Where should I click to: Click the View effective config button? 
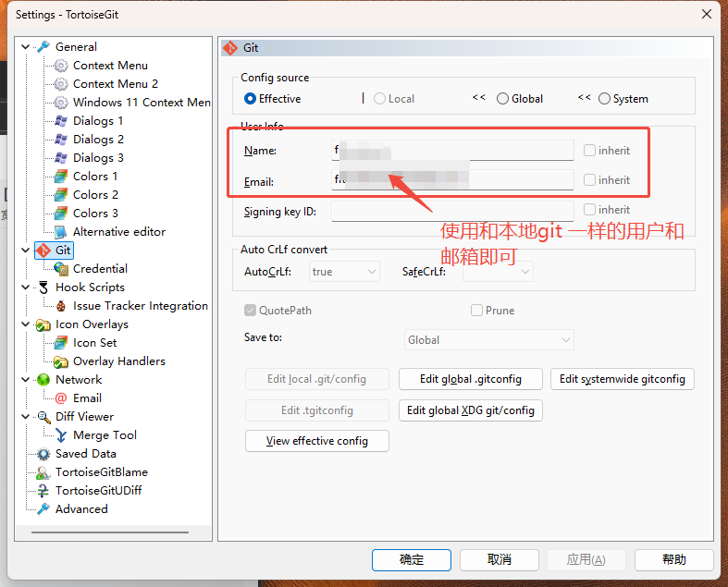(x=316, y=441)
